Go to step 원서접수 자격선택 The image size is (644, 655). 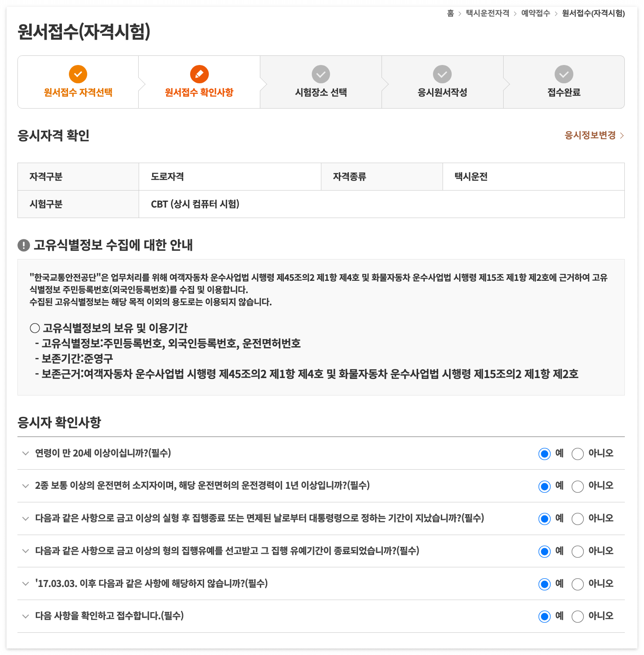coord(78,82)
